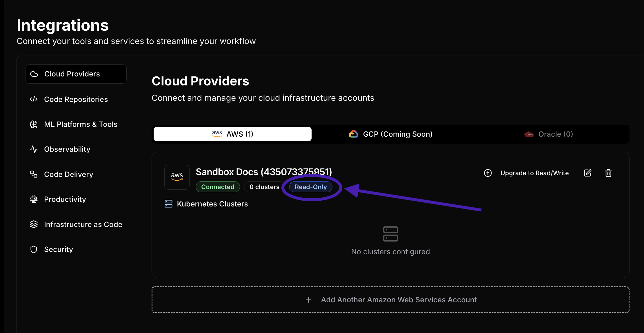Click the delete trash icon for Sandbox Docs
This screenshot has width=644, height=333.
pyautogui.click(x=608, y=173)
